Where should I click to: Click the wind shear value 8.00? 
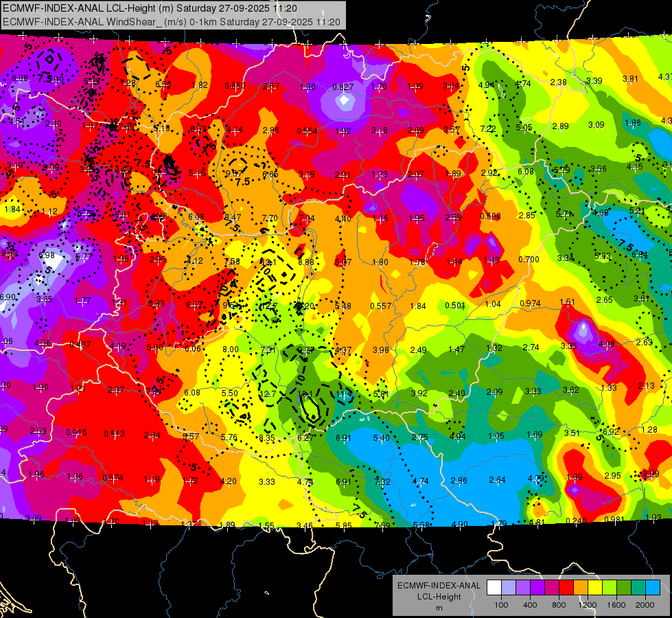pos(231,350)
